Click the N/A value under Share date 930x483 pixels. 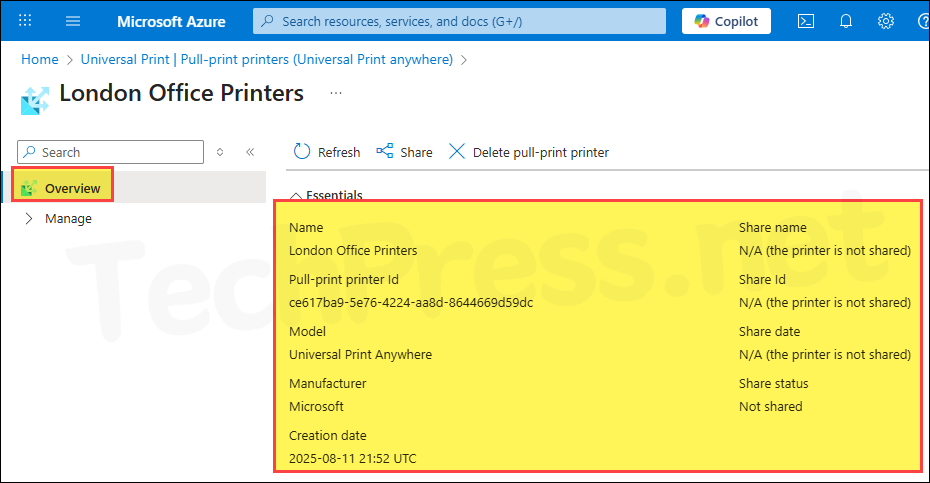tap(824, 355)
